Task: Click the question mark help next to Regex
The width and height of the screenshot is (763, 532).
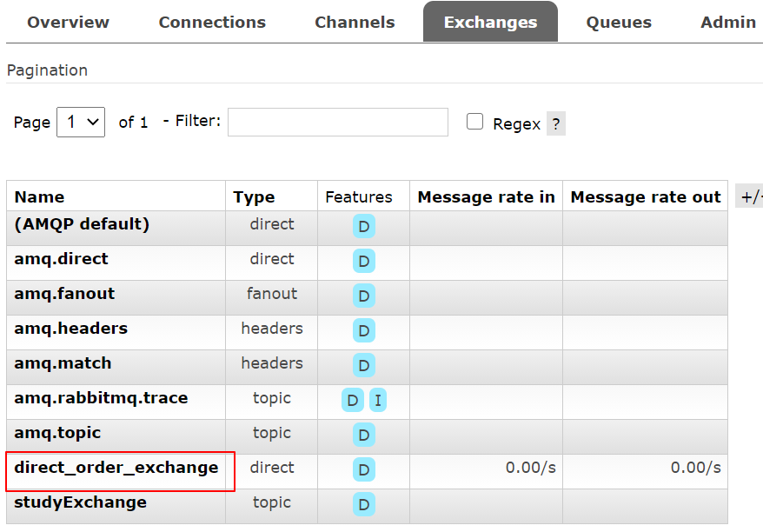Action: pos(556,124)
